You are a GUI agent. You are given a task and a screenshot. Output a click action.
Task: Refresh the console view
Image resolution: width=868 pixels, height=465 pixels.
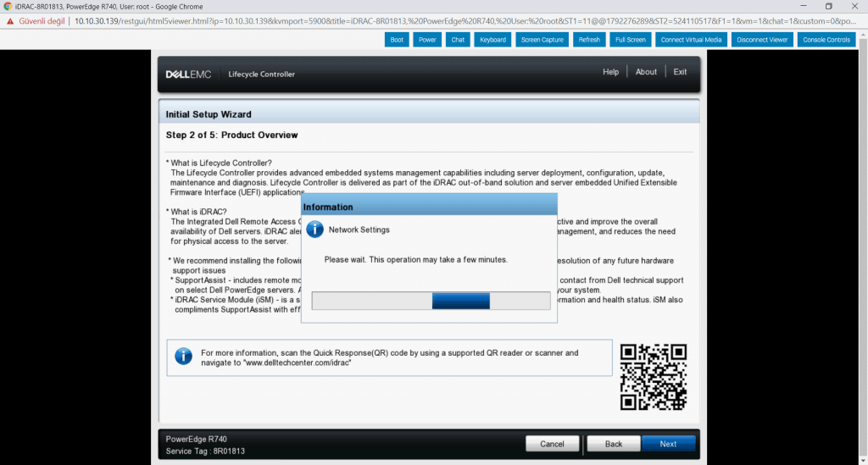click(x=588, y=40)
